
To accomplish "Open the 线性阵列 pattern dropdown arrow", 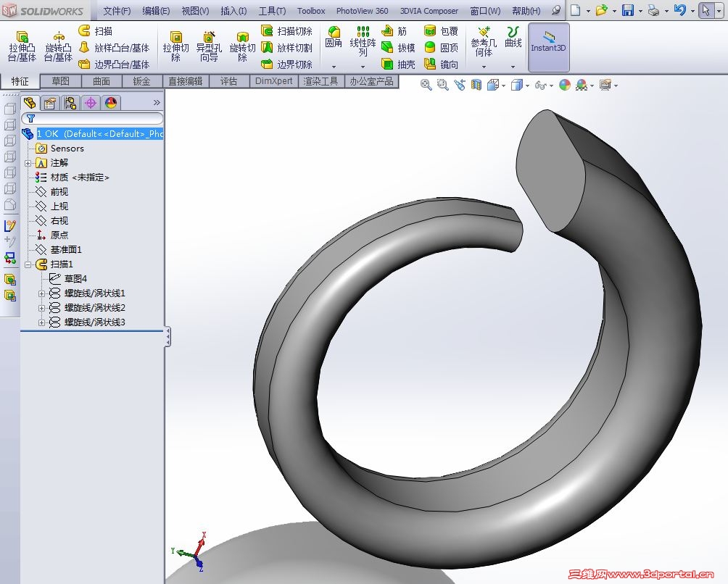I will click(363, 67).
